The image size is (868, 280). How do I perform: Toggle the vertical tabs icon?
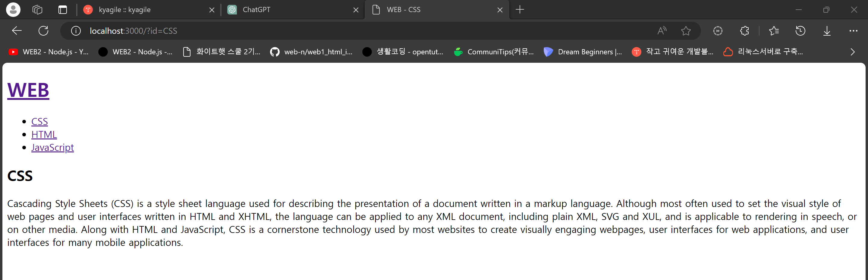coord(63,9)
